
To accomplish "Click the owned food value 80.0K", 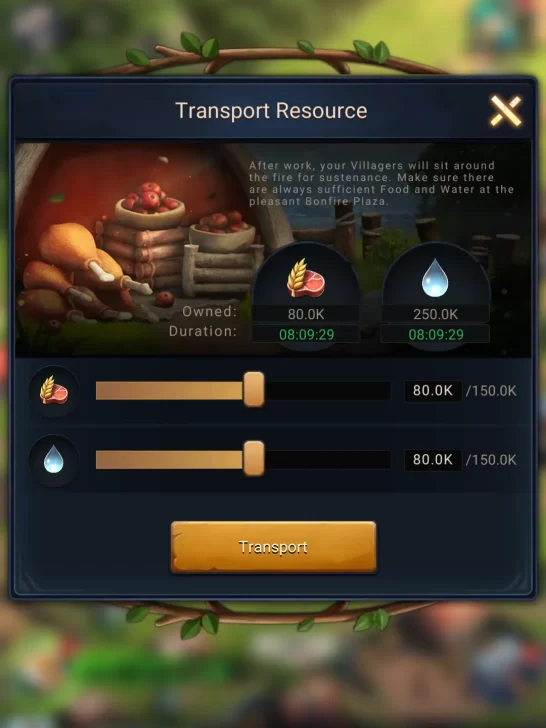I will [x=306, y=314].
